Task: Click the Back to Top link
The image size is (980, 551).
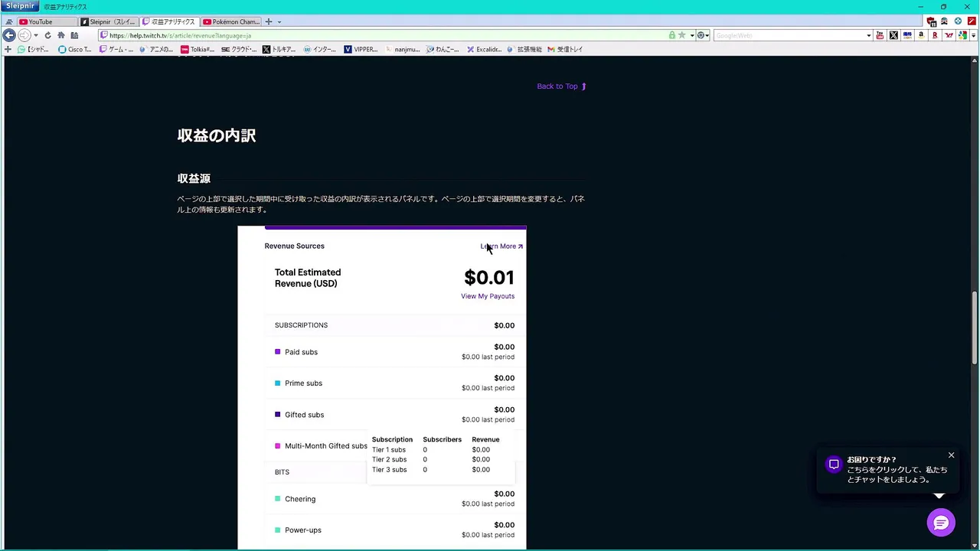Action: (561, 86)
